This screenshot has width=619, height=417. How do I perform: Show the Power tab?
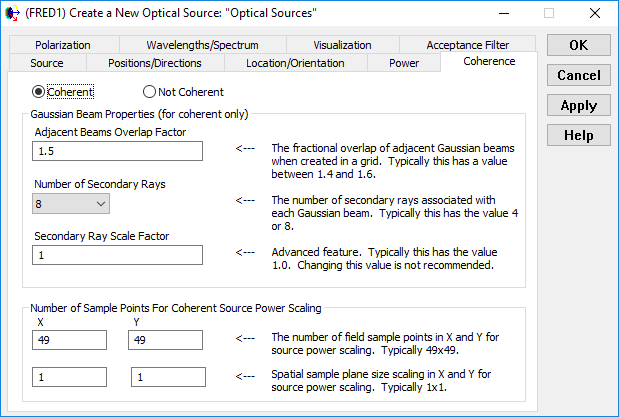[x=403, y=63]
